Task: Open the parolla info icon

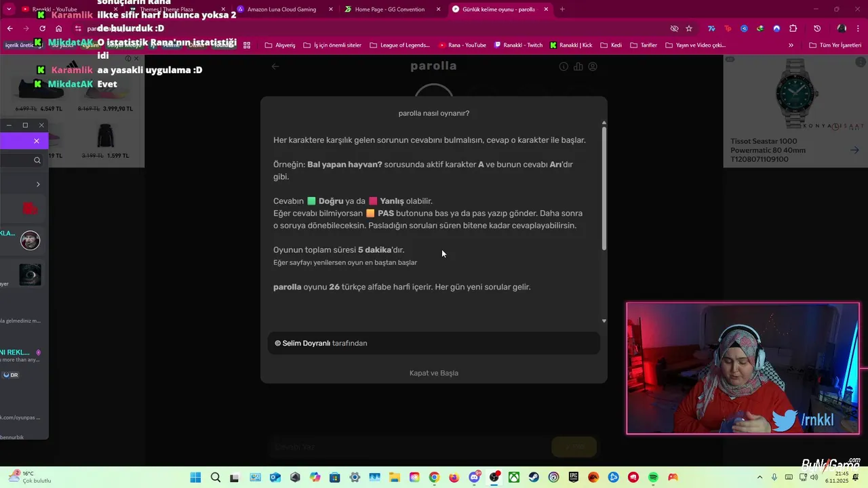Action: (564, 66)
